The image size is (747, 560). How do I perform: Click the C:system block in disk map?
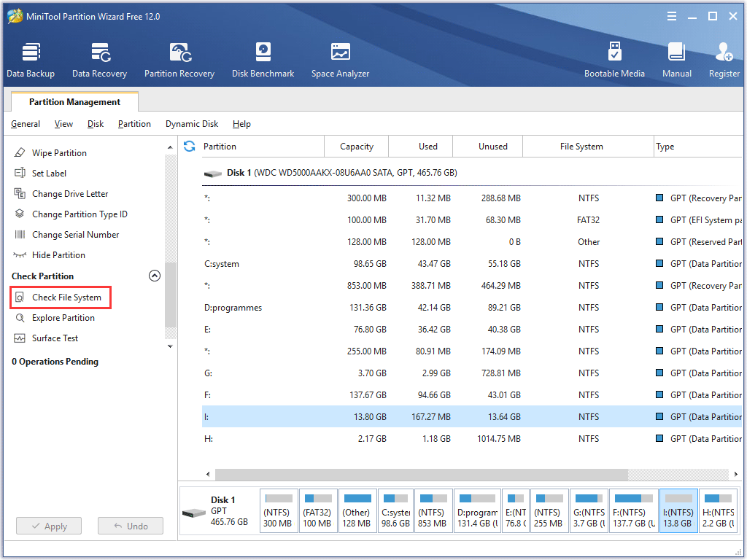pos(395,511)
